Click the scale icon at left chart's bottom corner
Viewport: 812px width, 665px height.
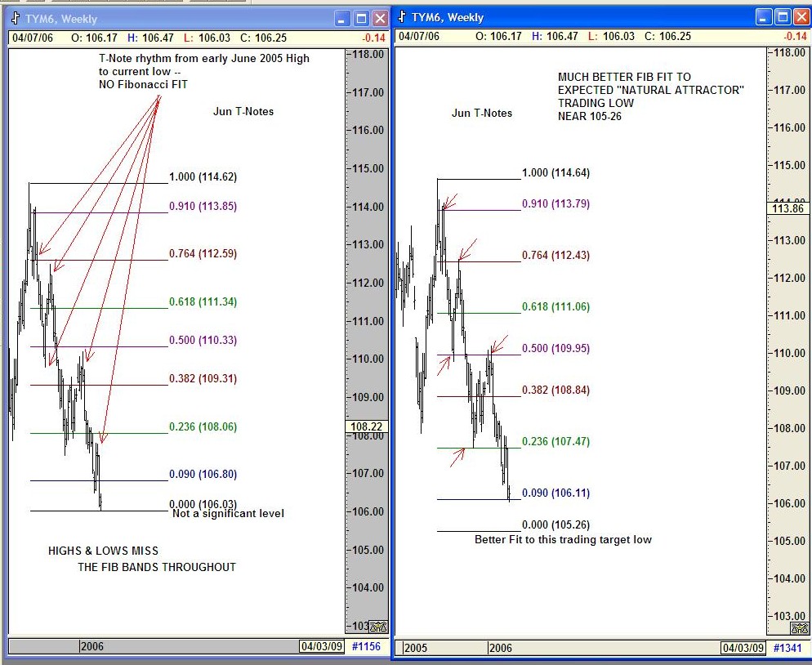coord(378,627)
